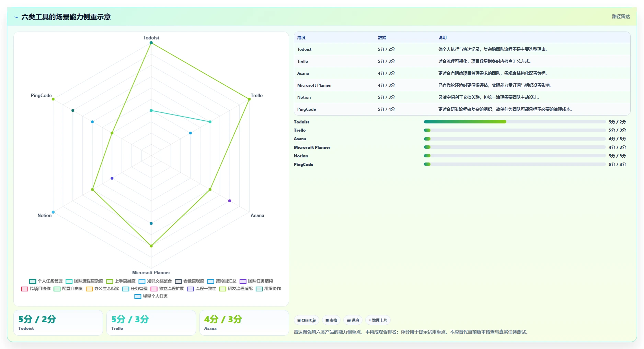Click the description starting 灵活空间利于文档关联
Screen dimensions: 644x349
(x=490, y=97)
